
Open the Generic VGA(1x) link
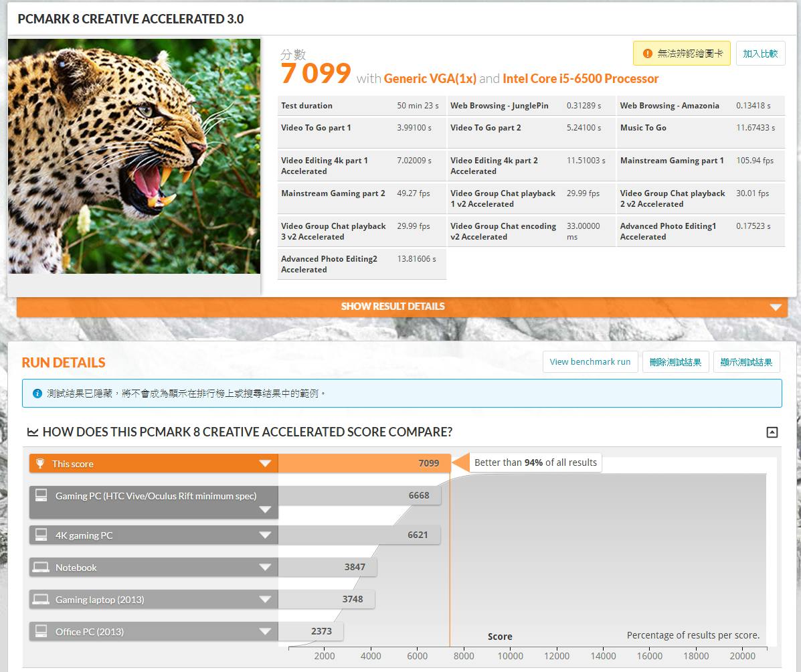pos(430,79)
